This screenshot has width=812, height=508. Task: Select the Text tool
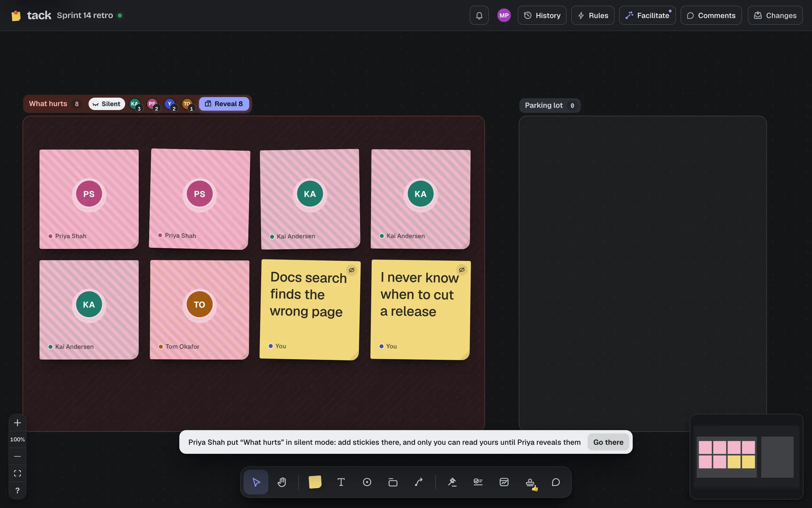(x=341, y=482)
